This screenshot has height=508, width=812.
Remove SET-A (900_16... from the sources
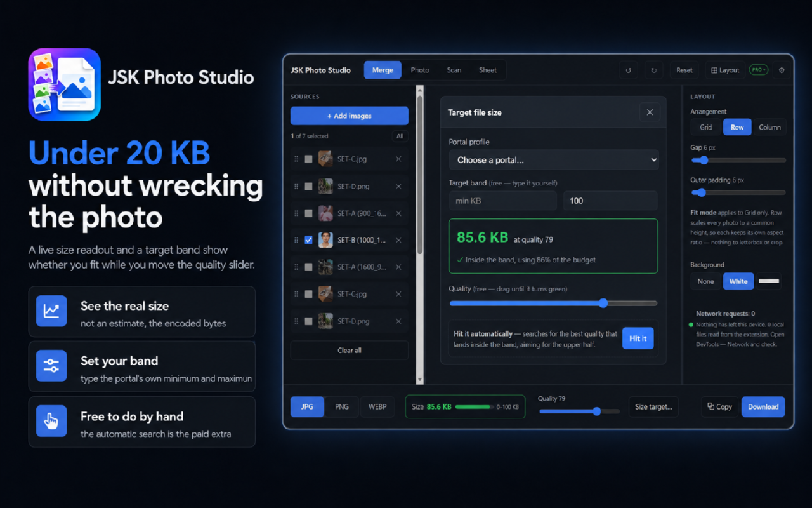click(398, 213)
